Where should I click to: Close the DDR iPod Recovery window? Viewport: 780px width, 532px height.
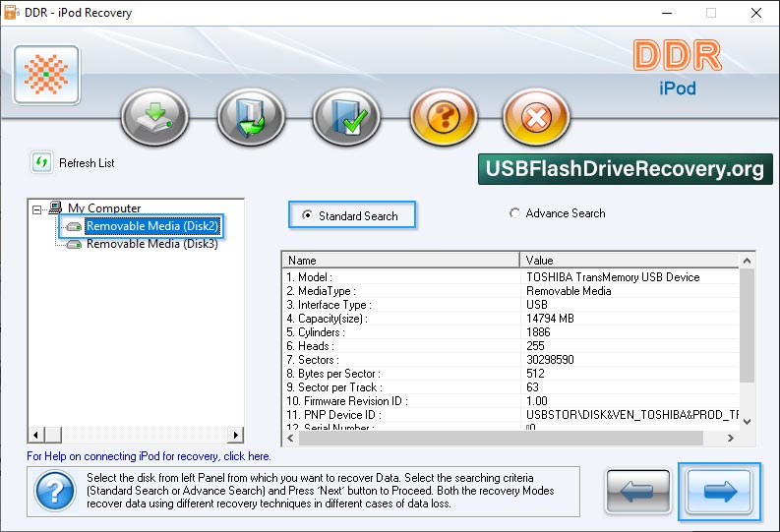[x=756, y=13]
